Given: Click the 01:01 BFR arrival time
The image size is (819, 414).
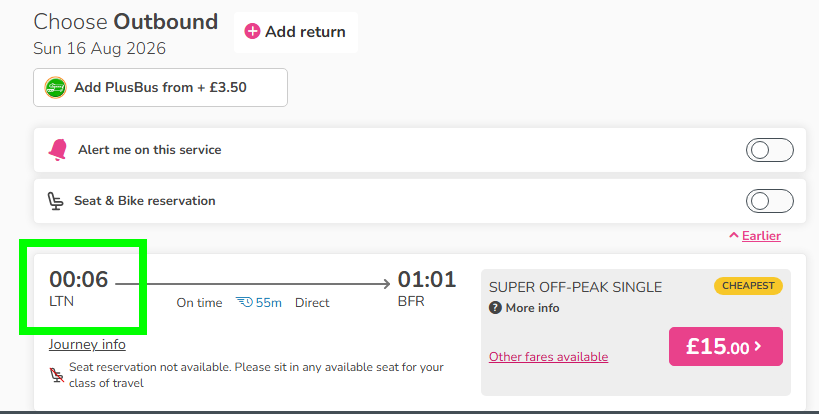Looking at the screenshot, I should pyautogui.click(x=427, y=288).
